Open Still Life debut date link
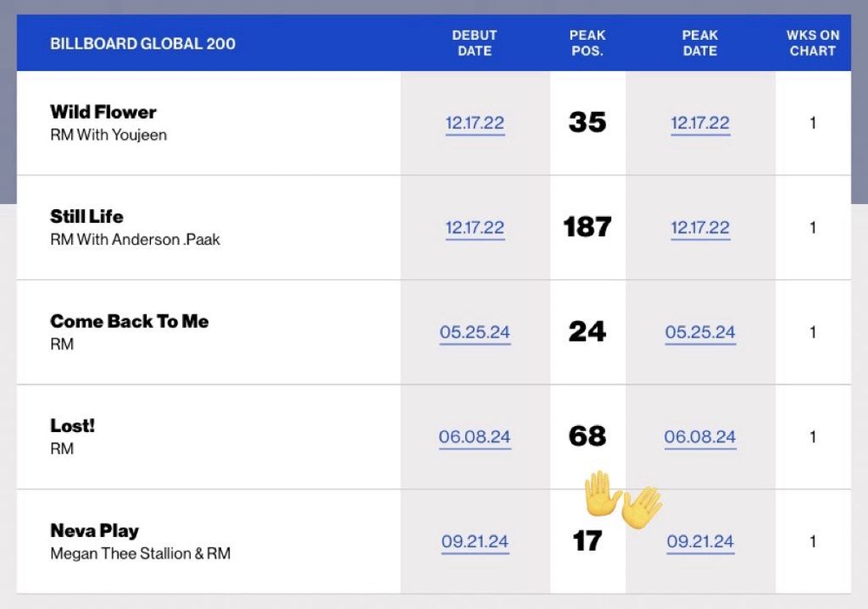 (475, 227)
